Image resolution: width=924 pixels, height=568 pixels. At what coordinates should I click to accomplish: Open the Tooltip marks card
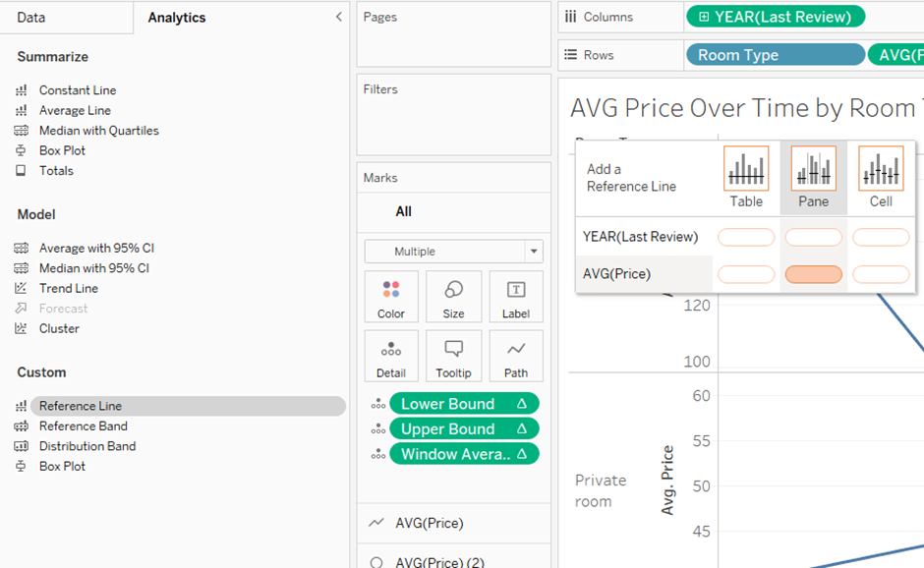tap(453, 356)
